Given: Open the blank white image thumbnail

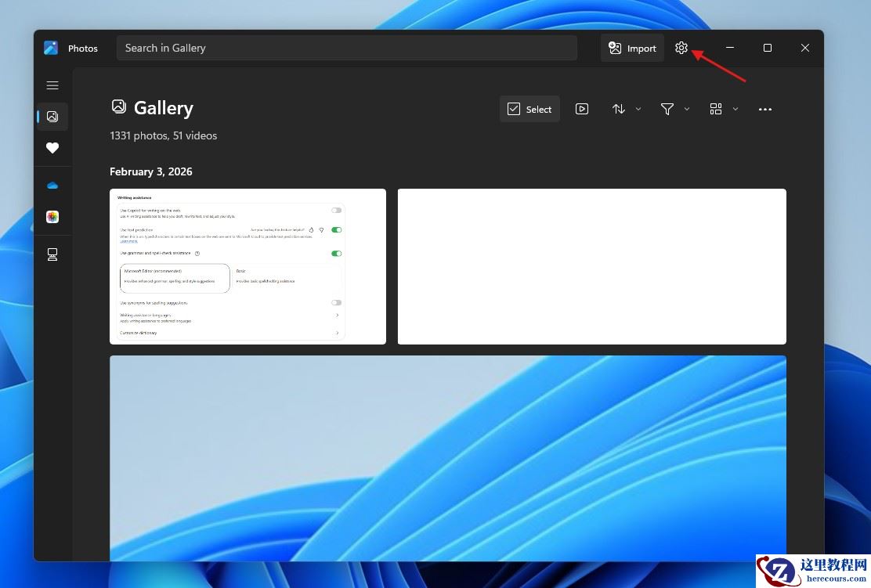Looking at the screenshot, I should point(591,266).
